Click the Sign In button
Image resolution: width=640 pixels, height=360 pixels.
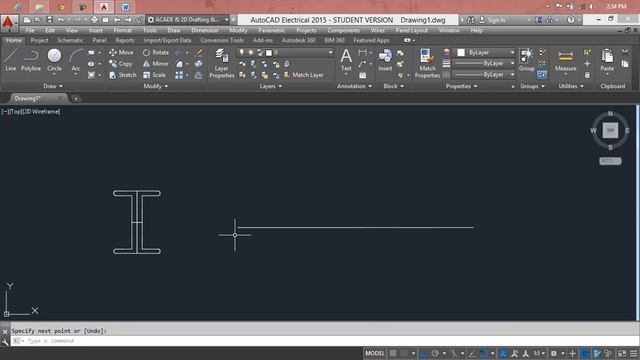click(492, 20)
